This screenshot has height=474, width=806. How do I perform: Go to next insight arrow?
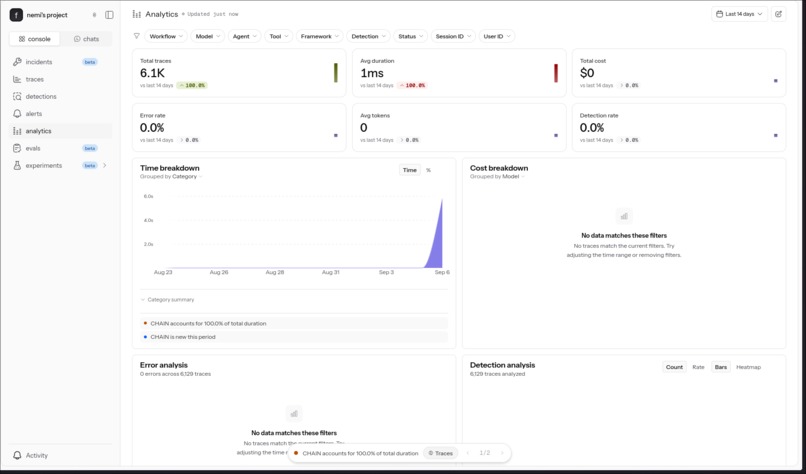coord(502,453)
